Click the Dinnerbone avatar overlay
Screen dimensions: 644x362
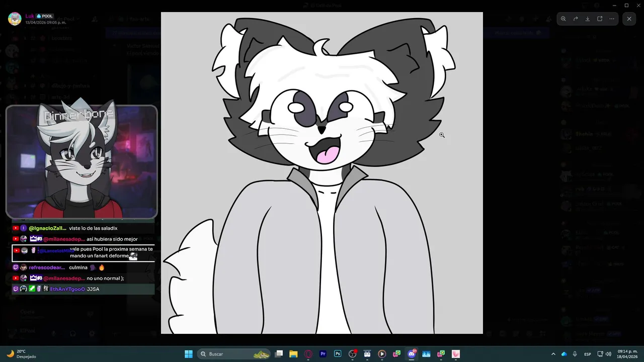(82, 162)
